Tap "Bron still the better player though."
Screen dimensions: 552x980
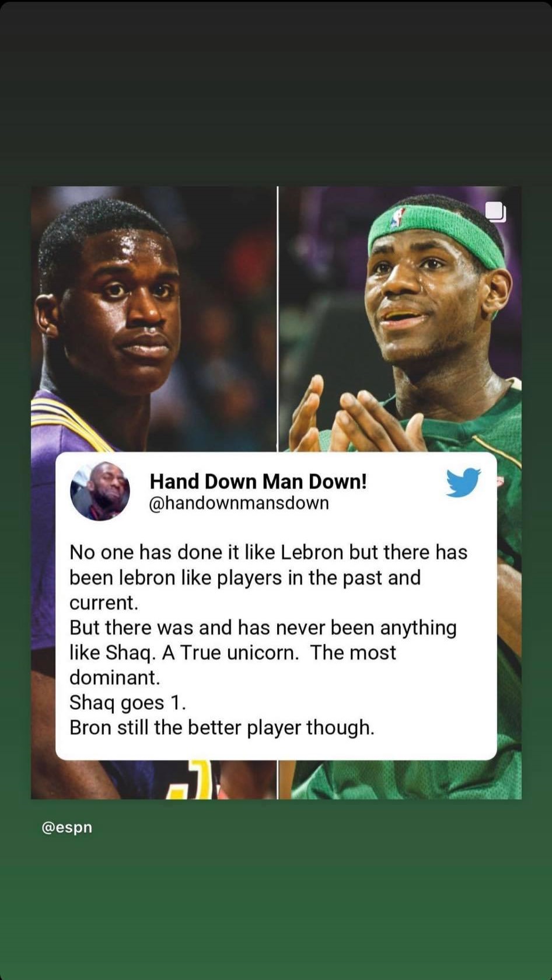[x=222, y=728]
